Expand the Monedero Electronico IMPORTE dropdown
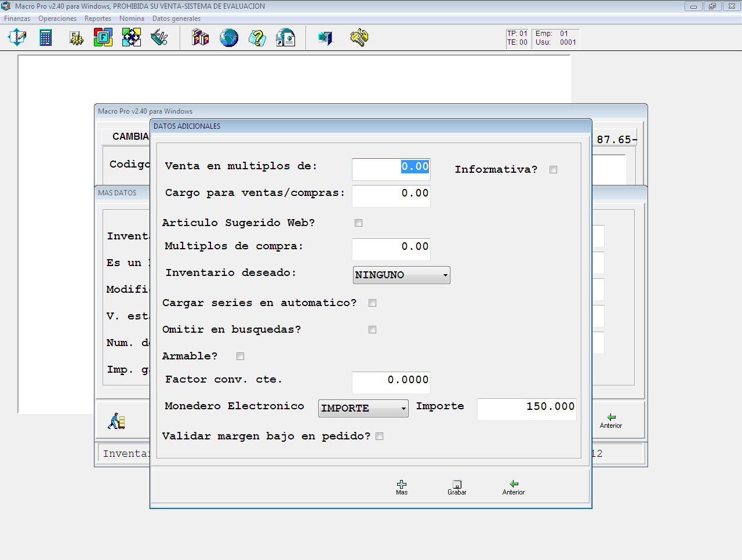This screenshot has width=742, height=560. pos(363,409)
